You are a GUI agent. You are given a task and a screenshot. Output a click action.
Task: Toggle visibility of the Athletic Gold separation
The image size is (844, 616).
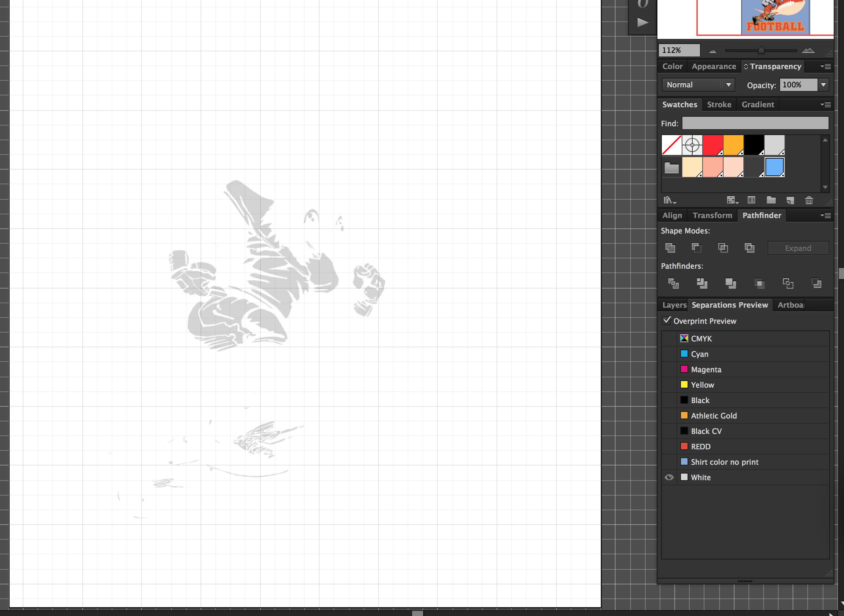[x=669, y=416]
